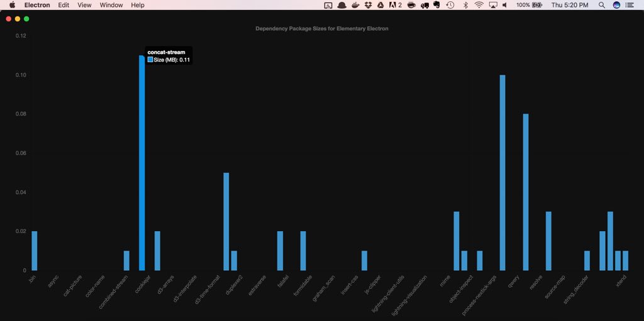Open the Wi-Fi status menu

(479, 5)
